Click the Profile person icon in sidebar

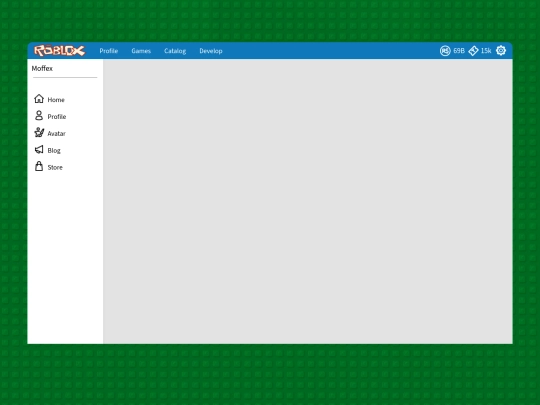39,115
